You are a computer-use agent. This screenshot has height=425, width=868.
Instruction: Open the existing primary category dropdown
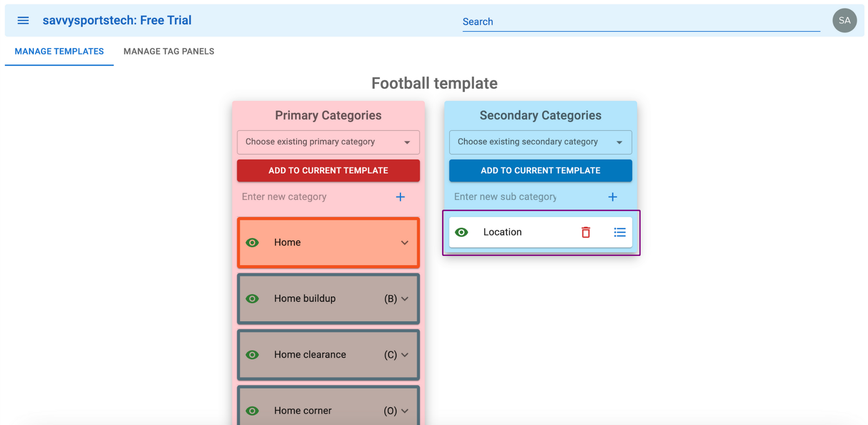[328, 142]
